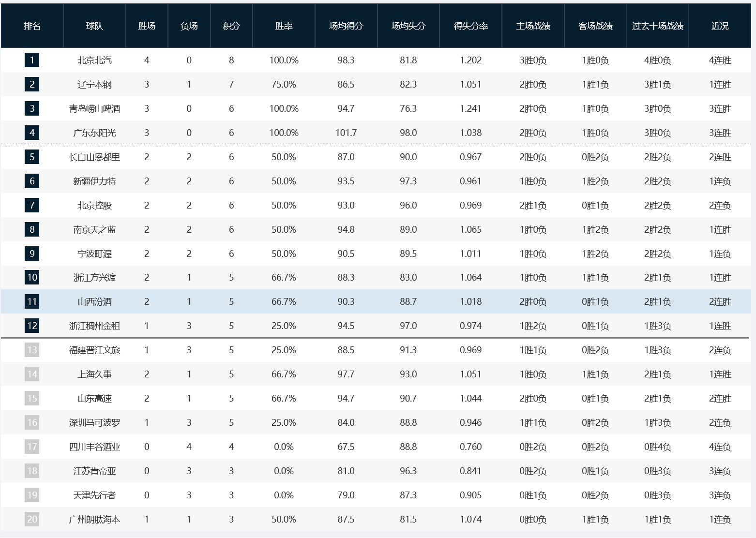The image size is (756, 538).
Task: Click the 积分 column header
Action: [231, 26]
